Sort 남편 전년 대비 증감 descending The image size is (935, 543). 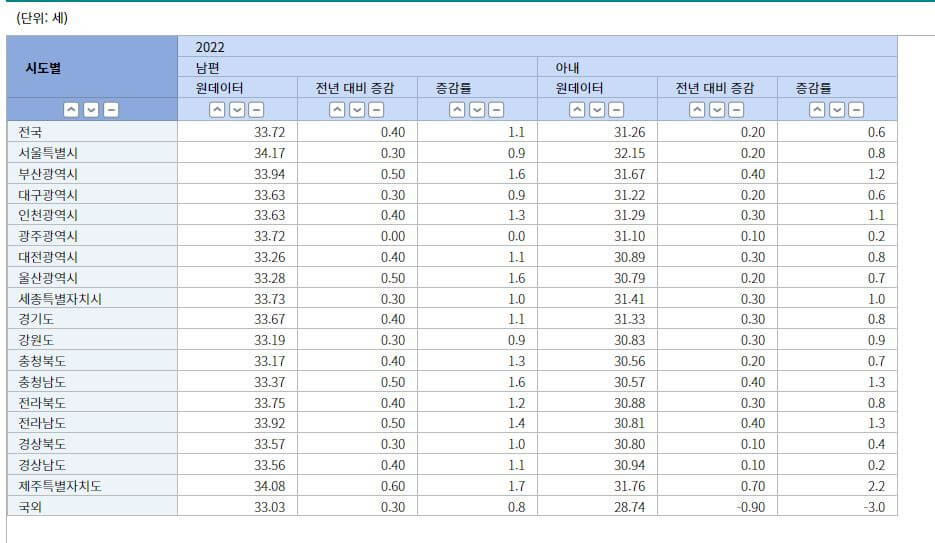point(357,110)
